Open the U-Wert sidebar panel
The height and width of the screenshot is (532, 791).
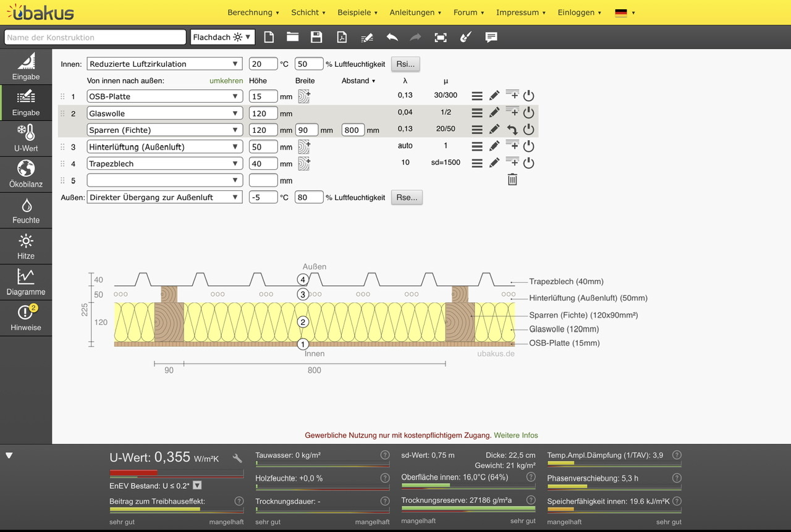point(26,138)
